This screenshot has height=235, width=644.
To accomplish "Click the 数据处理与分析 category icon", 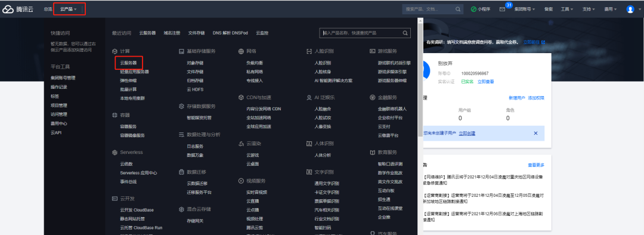I will 181,134.
